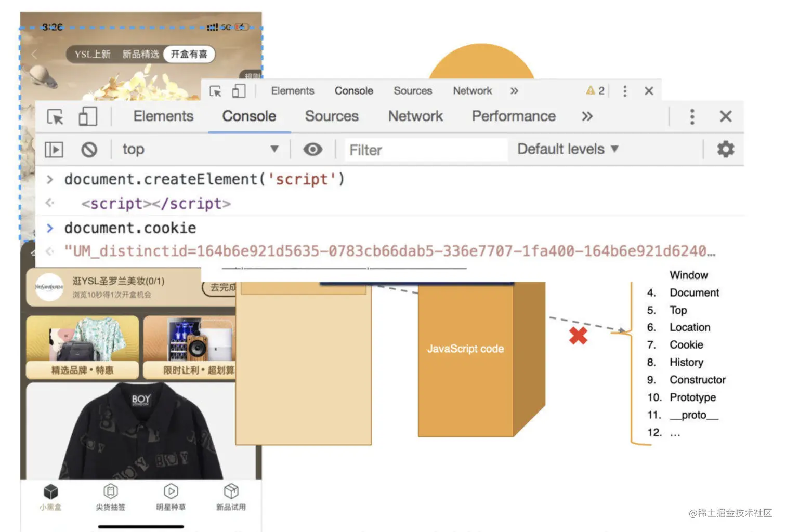The width and height of the screenshot is (786, 532).
Task: Click Prototype in the diagram list
Action: click(x=692, y=397)
